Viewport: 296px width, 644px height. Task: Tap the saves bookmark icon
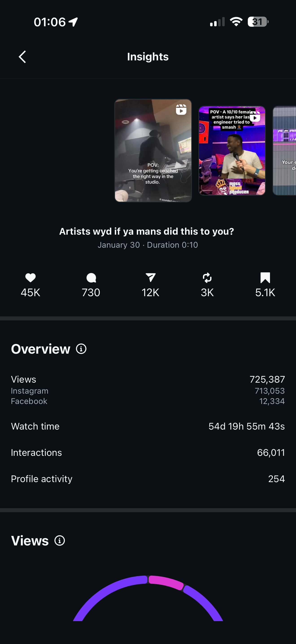pyautogui.click(x=265, y=278)
